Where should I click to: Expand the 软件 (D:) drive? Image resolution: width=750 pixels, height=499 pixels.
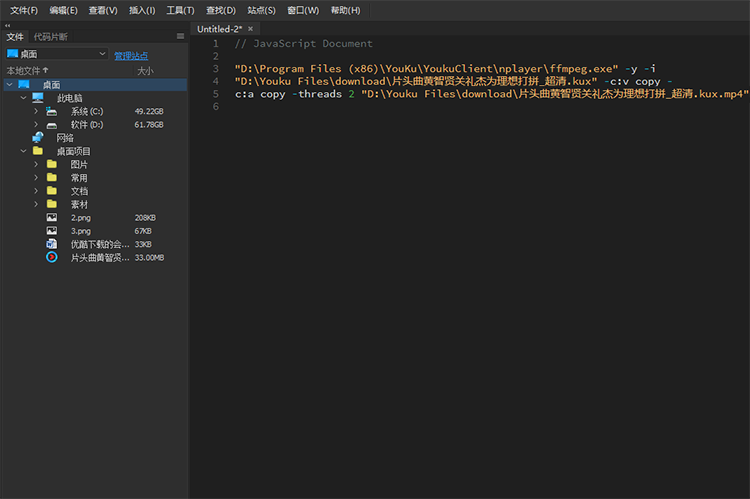click(x=36, y=125)
